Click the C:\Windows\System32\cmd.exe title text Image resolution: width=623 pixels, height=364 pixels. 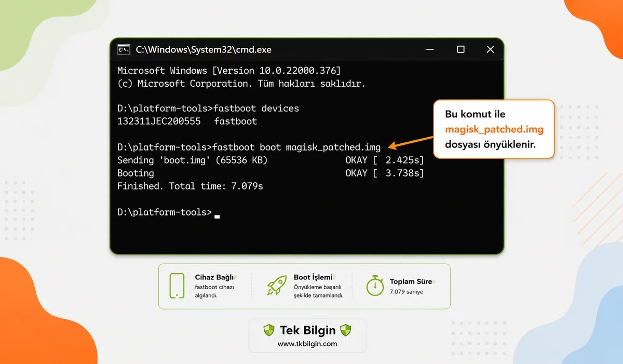click(204, 50)
